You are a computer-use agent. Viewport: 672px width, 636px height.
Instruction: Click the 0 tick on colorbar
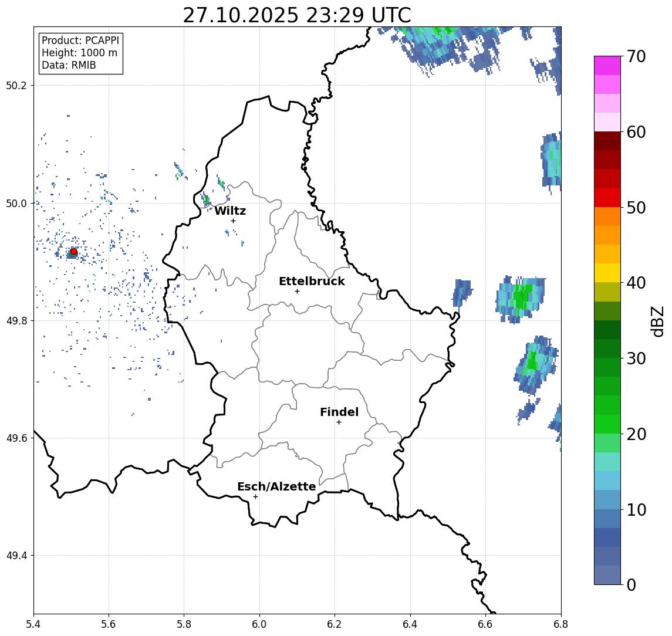click(632, 584)
